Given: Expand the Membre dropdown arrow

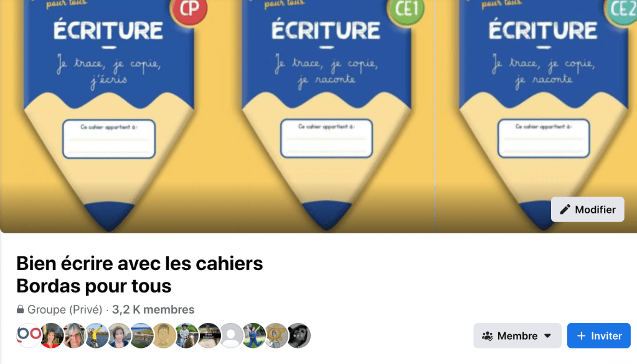Looking at the screenshot, I should tap(547, 336).
